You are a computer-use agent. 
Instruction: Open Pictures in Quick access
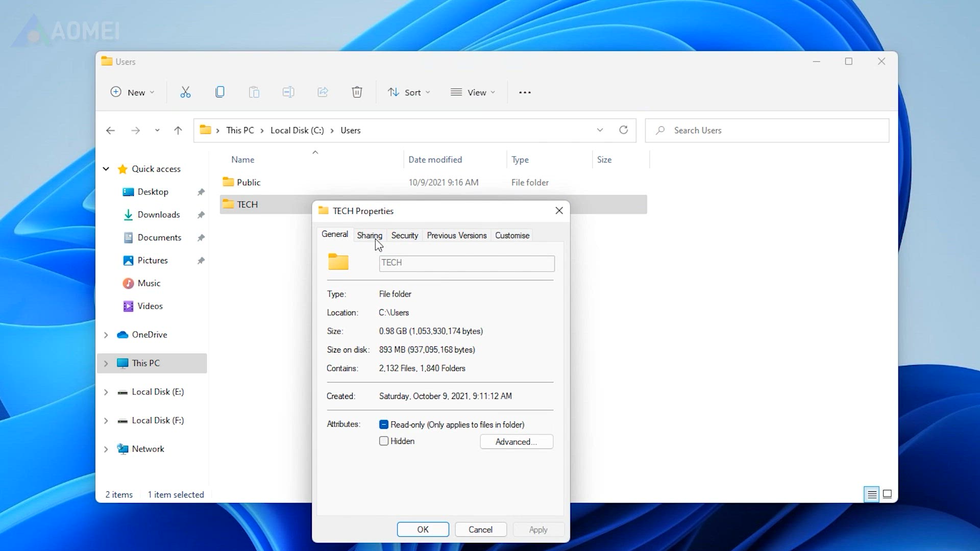152,260
